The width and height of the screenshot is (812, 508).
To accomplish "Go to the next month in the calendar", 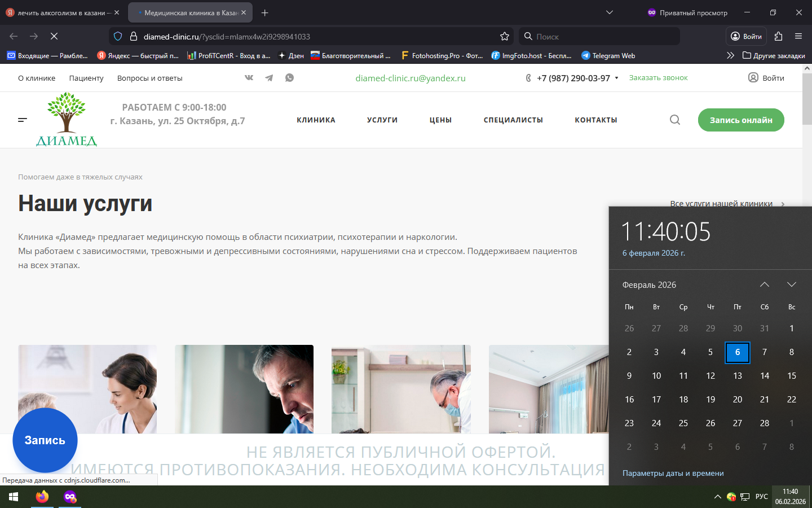I will click(791, 284).
